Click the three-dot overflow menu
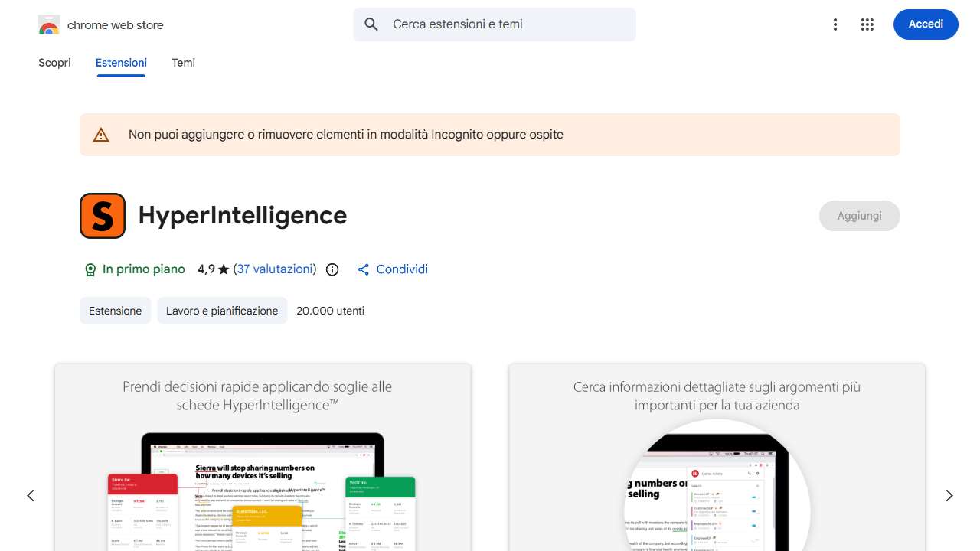This screenshot has width=980, height=551. [835, 24]
